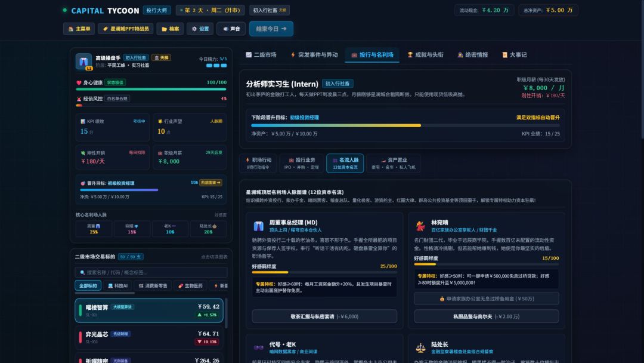Click the 阶层图谱 arrow button

pyautogui.click(x=210, y=183)
